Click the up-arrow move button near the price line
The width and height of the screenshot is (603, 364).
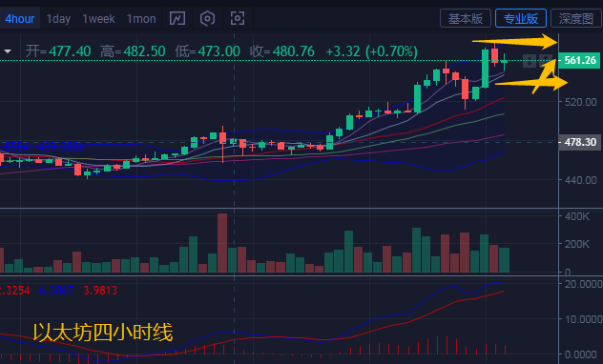[x=546, y=60]
